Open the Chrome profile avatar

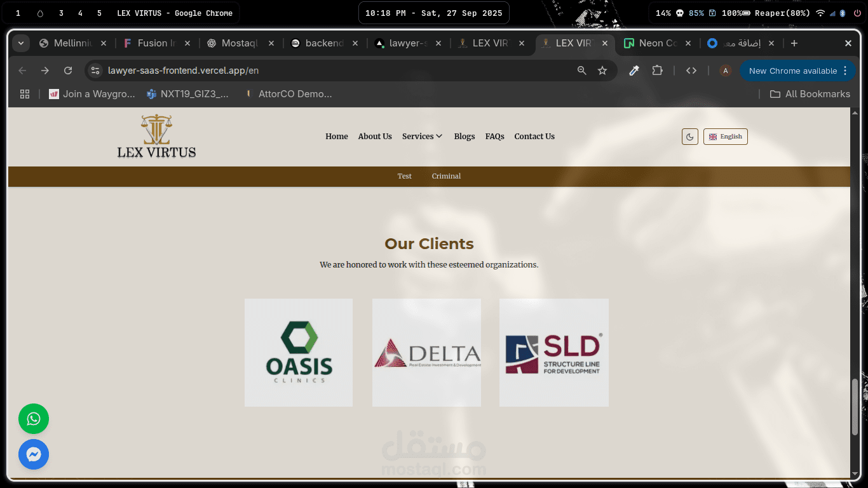[x=725, y=71]
